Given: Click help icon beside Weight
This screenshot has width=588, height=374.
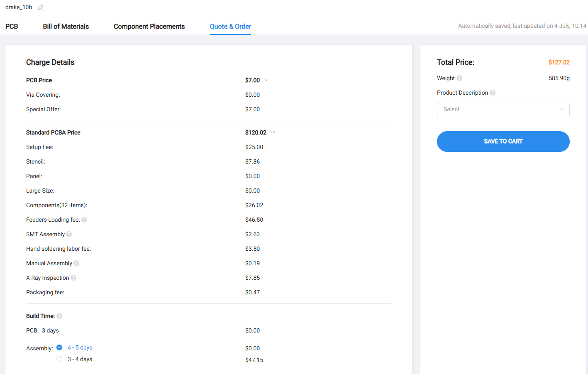Looking at the screenshot, I should point(459,78).
